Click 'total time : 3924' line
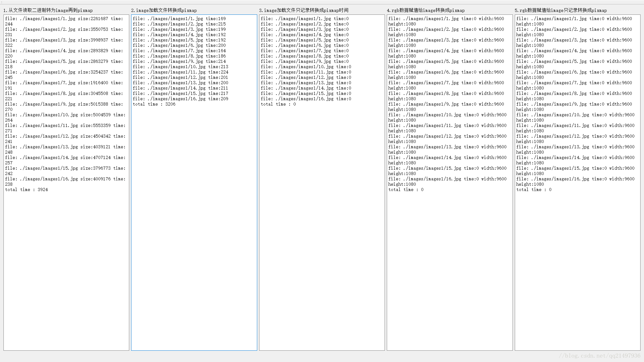The height and width of the screenshot is (362, 644). (26, 190)
